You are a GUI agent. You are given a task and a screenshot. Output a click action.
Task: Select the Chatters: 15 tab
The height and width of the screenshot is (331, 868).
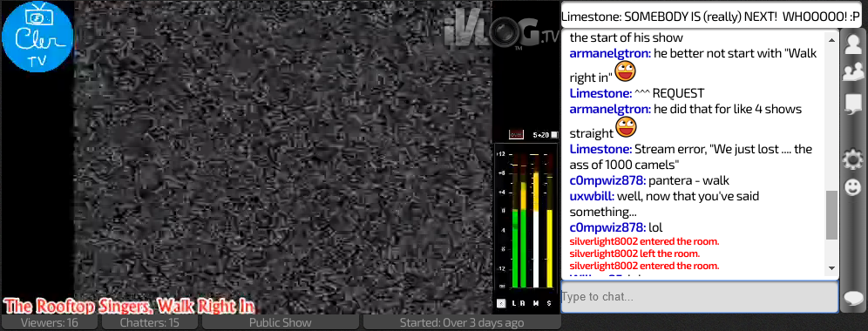pyautogui.click(x=150, y=322)
